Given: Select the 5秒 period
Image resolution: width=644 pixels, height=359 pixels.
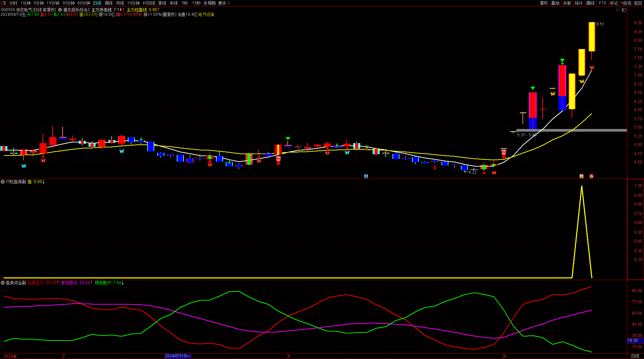Looking at the screenshot, I should tap(185, 3).
